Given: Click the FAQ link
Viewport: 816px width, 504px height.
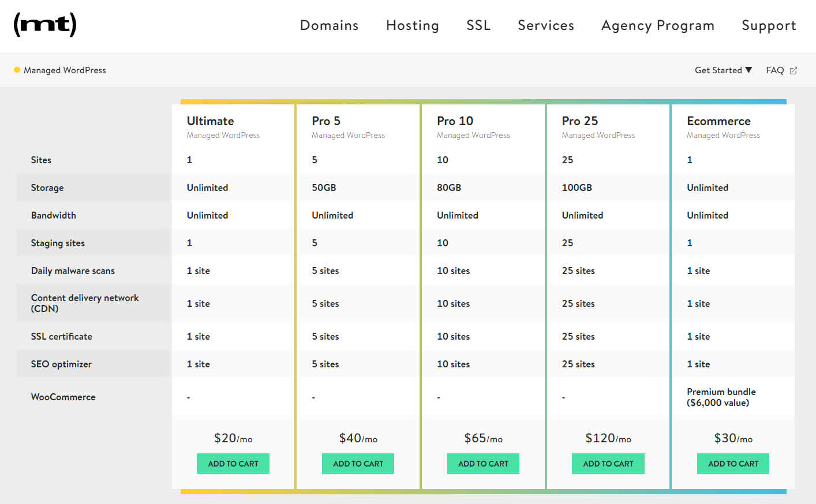Looking at the screenshot, I should click(774, 70).
